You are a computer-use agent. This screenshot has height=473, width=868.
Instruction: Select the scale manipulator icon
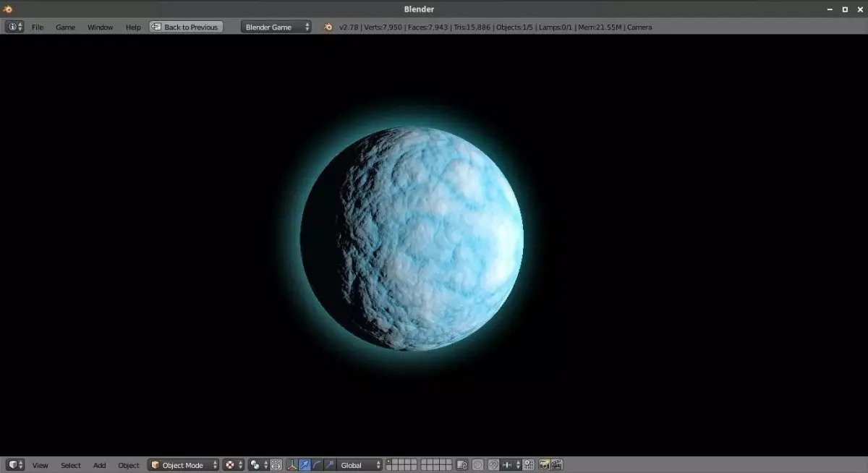330,465
